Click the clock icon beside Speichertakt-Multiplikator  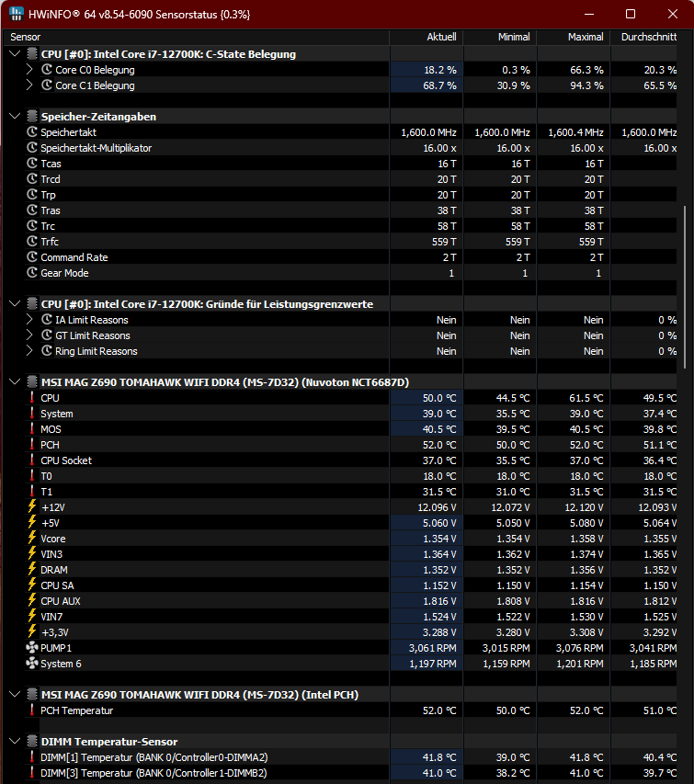32,147
